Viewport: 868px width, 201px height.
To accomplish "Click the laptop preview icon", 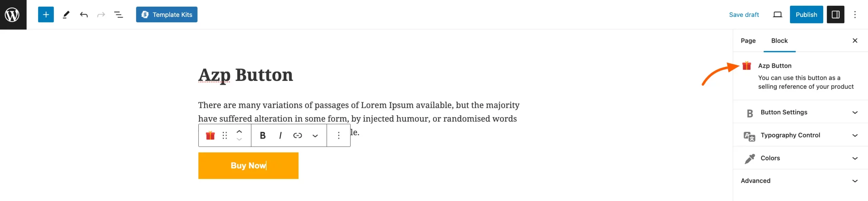I will coord(777,15).
